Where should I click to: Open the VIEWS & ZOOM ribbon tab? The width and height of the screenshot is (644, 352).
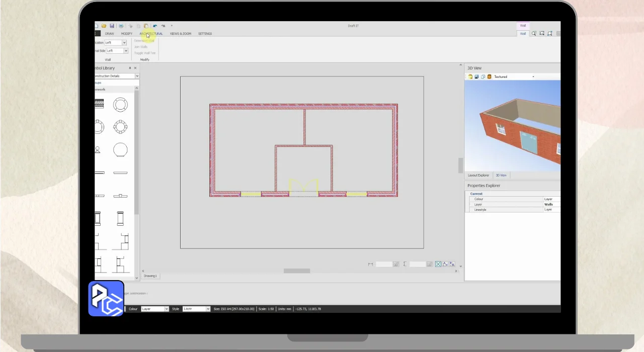(180, 34)
